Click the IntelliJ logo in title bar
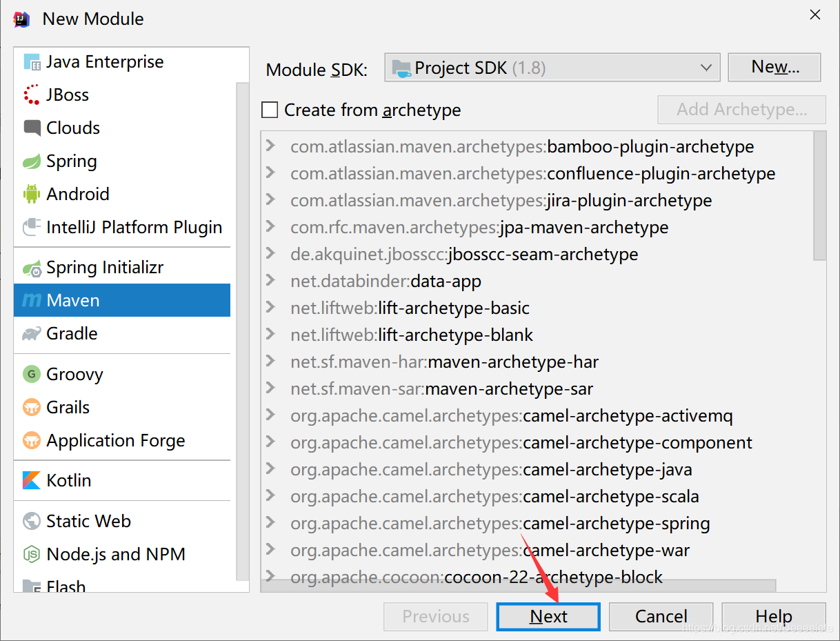Viewport: 840px width, 641px height. [x=22, y=19]
